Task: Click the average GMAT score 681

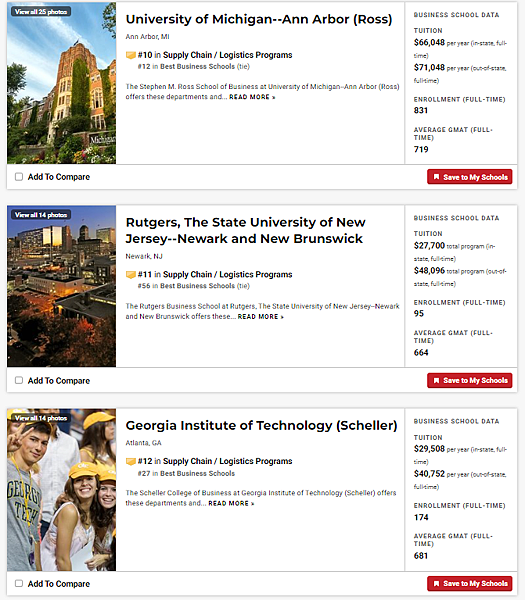Action: [x=421, y=556]
